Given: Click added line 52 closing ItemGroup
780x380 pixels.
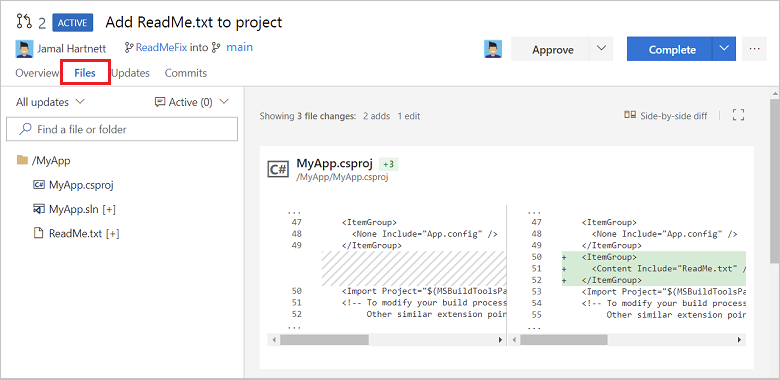Looking at the screenshot, I should (x=654, y=280).
